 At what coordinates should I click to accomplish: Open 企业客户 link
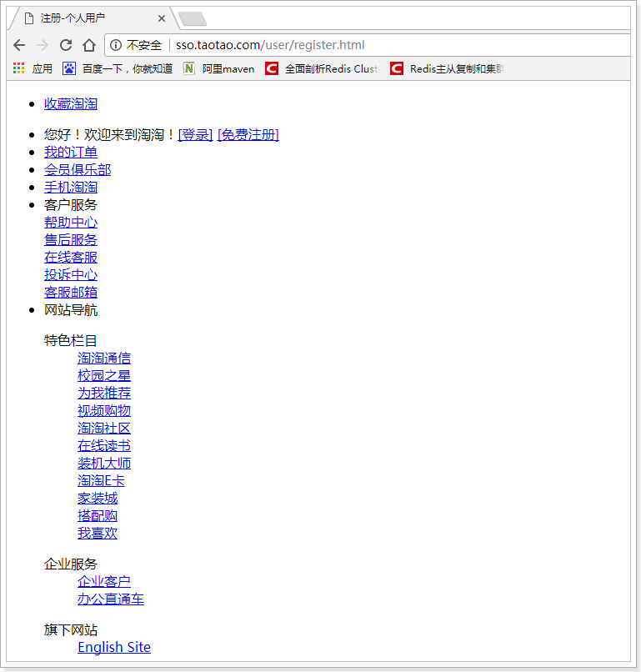[104, 582]
